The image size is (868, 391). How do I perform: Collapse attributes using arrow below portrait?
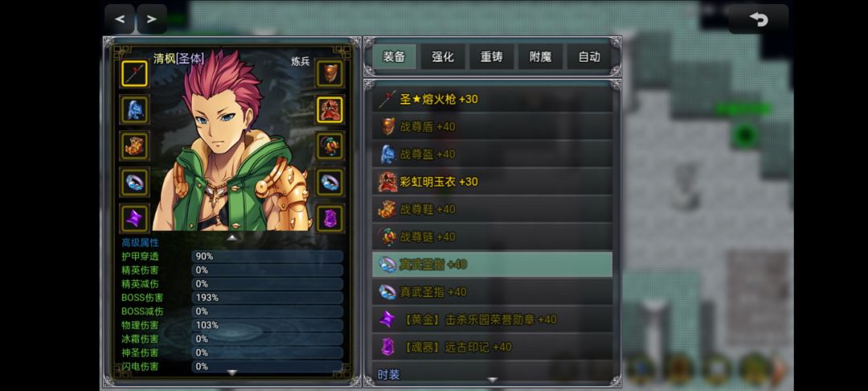(x=232, y=237)
